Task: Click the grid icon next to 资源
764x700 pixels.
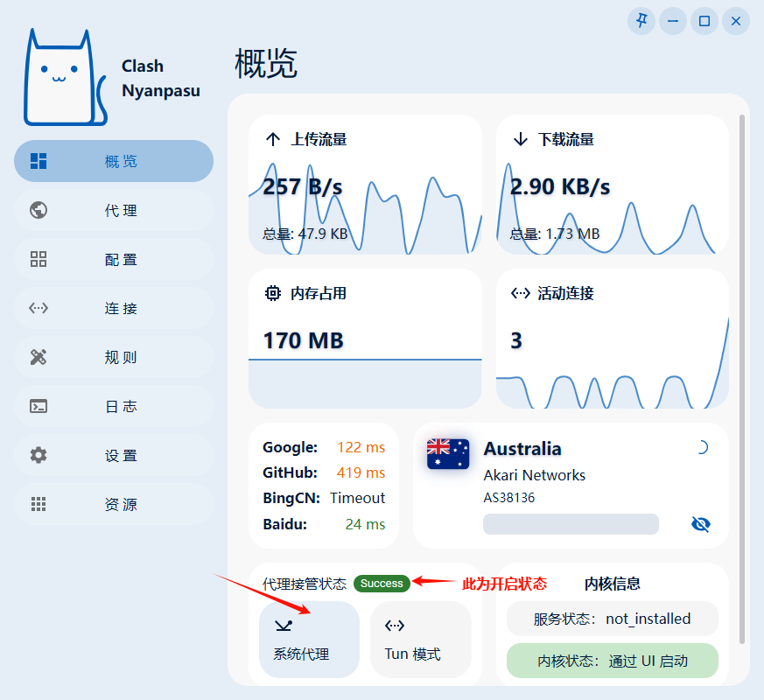Action: [x=39, y=504]
